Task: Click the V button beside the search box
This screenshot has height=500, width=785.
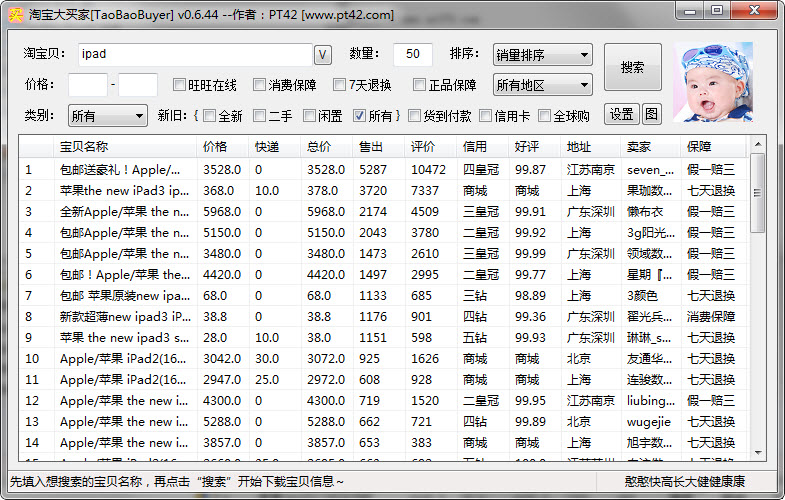Action: (323, 54)
